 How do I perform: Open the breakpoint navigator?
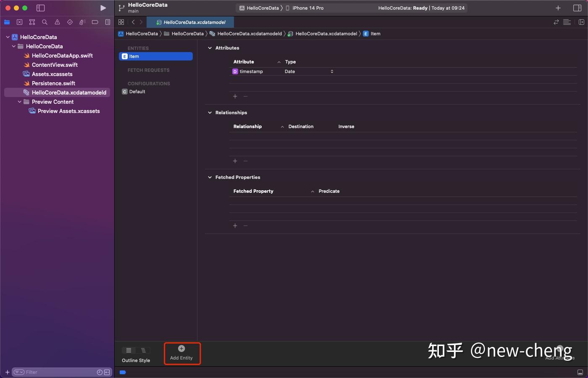95,22
